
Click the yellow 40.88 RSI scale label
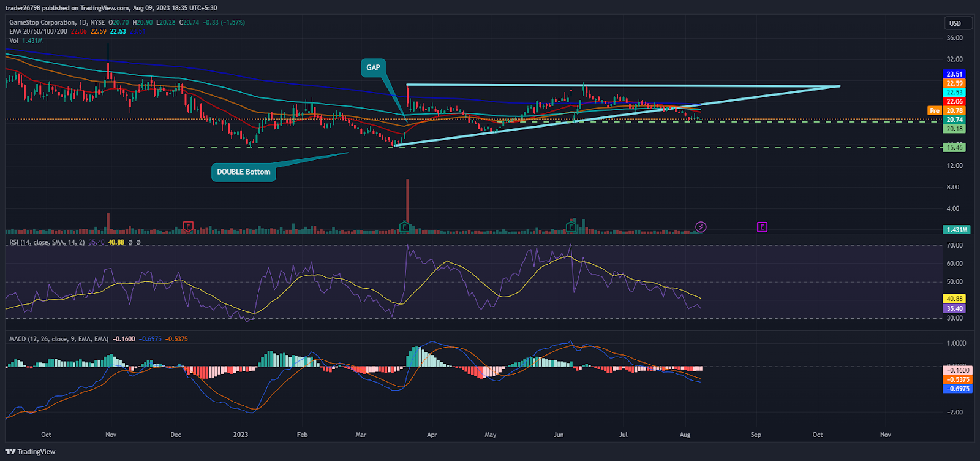point(954,299)
